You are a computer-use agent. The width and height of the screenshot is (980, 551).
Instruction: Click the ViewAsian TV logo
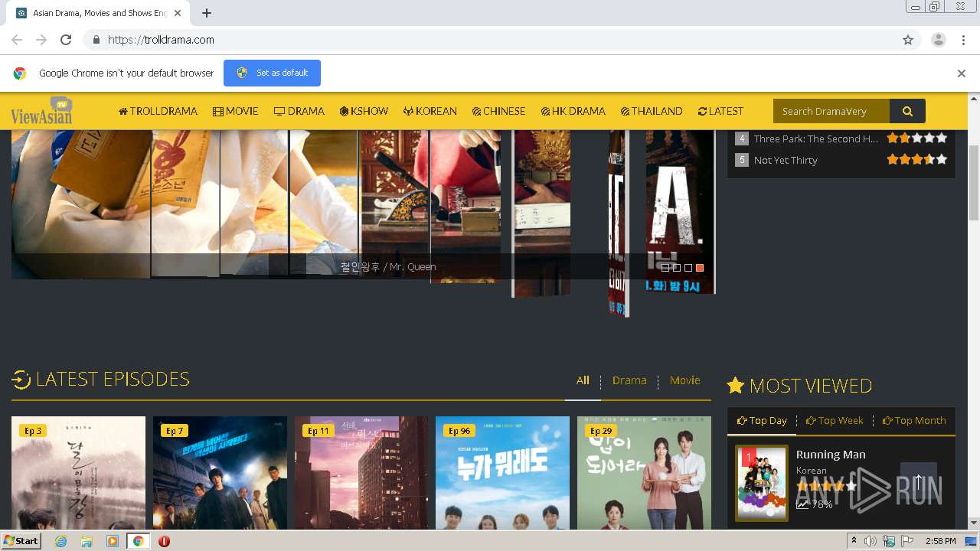(x=42, y=111)
